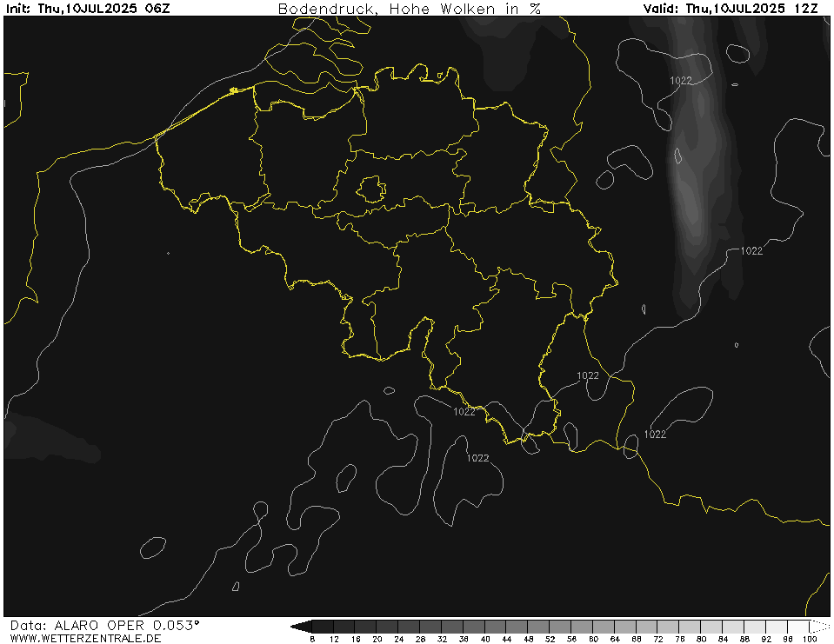Click the "8" legend value
The width and height of the screenshot is (834, 644).
coord(312,639)
